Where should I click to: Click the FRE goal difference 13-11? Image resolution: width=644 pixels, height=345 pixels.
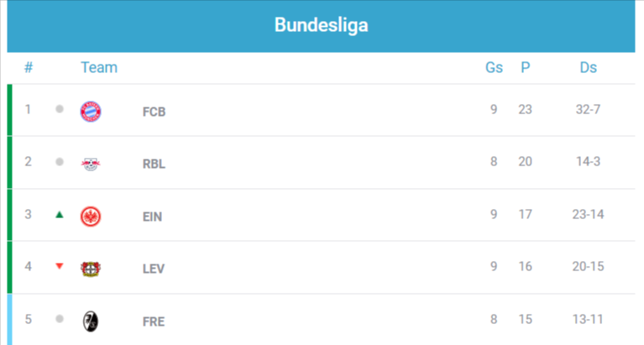pyautogui.click(x=588, y=319)
